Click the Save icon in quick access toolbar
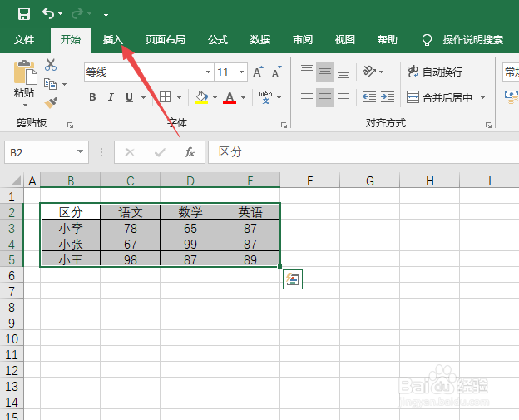This screenshot has width=519, height=420. (24, 14)
